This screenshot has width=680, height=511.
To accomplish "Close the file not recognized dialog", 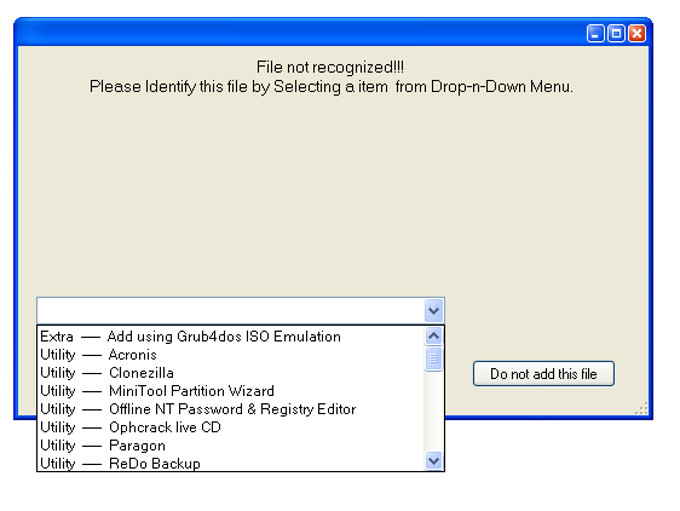I will coord(636,34).
